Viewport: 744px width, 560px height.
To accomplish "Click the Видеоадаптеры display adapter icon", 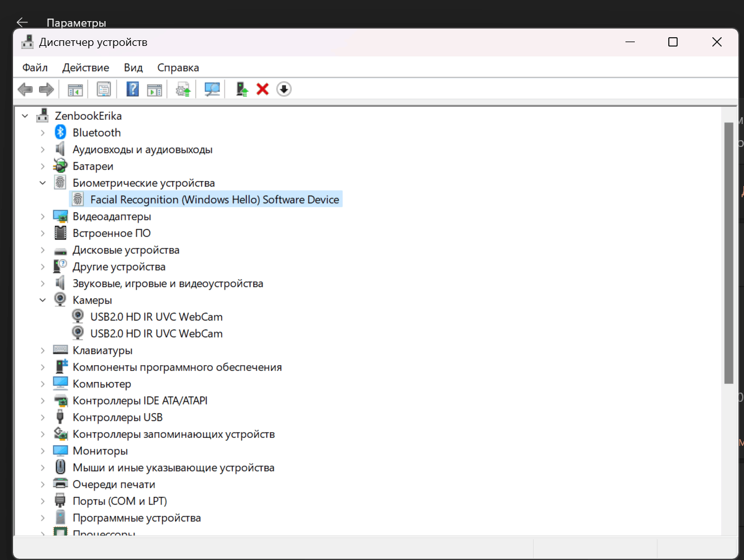I will click(60, 216).
